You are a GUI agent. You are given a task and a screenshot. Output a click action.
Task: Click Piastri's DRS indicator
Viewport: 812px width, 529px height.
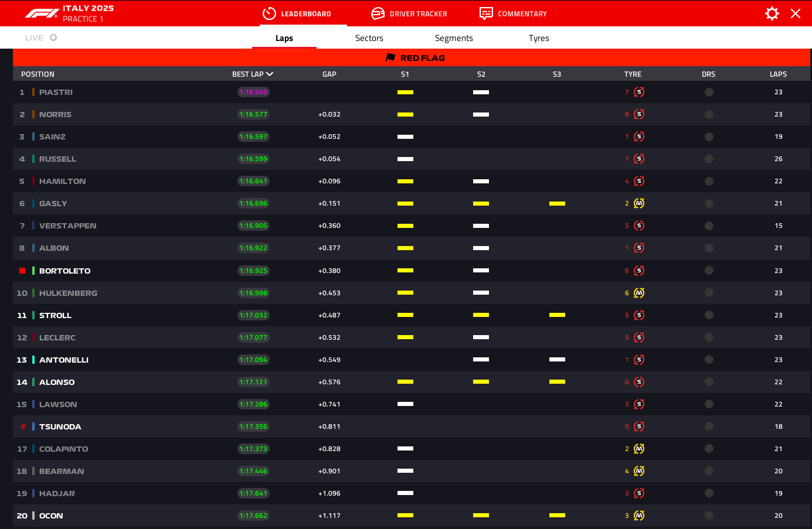coord(709,92)
